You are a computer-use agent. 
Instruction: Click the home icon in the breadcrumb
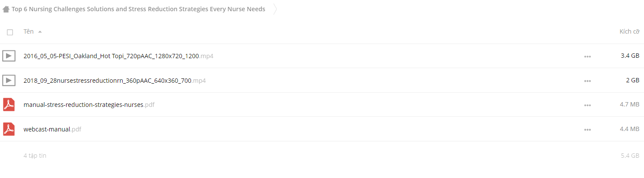(6, 9)
